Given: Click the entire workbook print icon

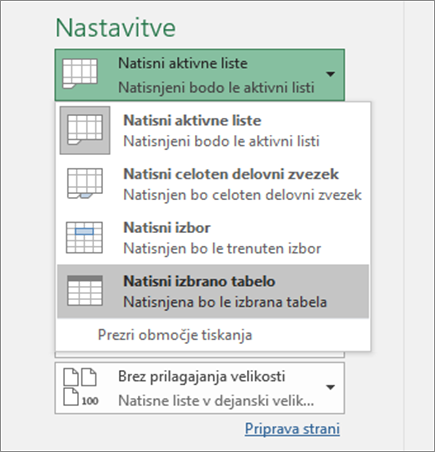Looking at the screenshot, I should [x=85, y=184].
